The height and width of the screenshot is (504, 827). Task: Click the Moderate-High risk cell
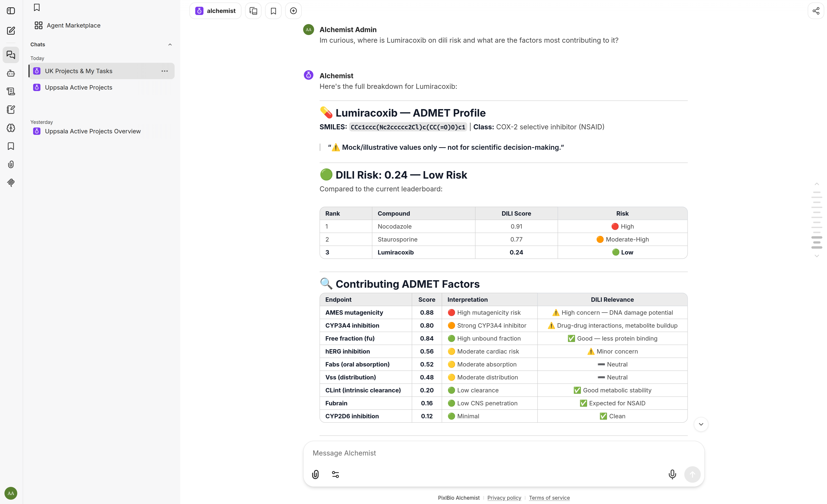(623, 240)
